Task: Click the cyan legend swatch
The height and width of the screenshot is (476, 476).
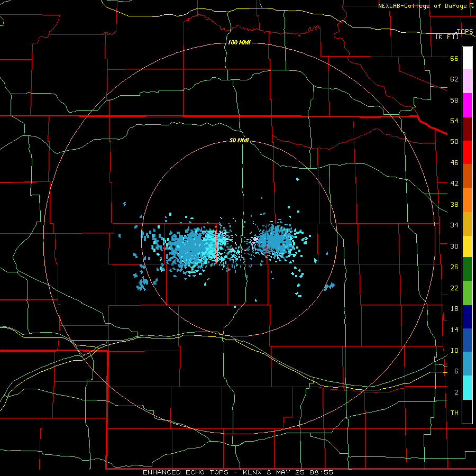Action: point(467,388)
